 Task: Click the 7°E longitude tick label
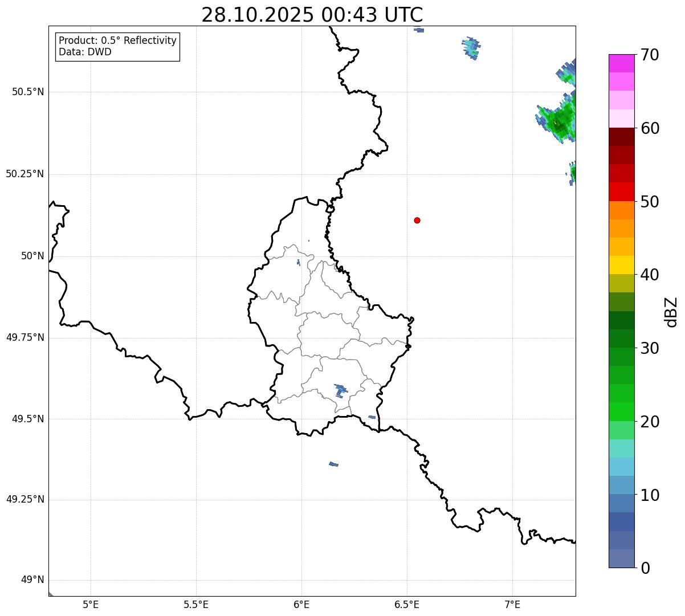[512, 604]
